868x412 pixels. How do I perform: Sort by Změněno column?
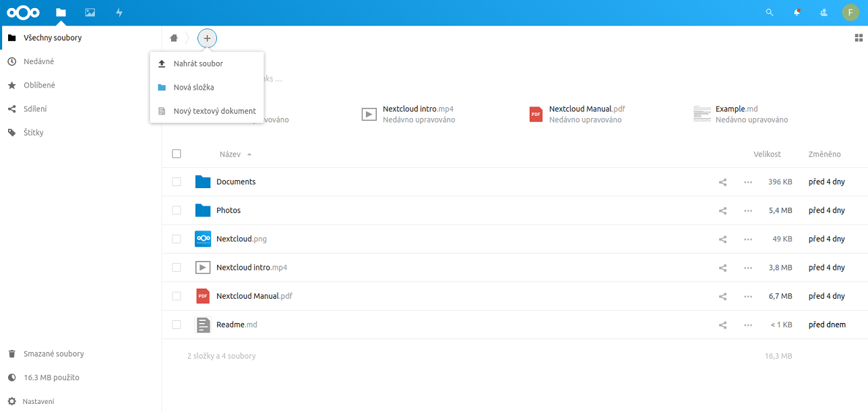(x=824, y=154)
